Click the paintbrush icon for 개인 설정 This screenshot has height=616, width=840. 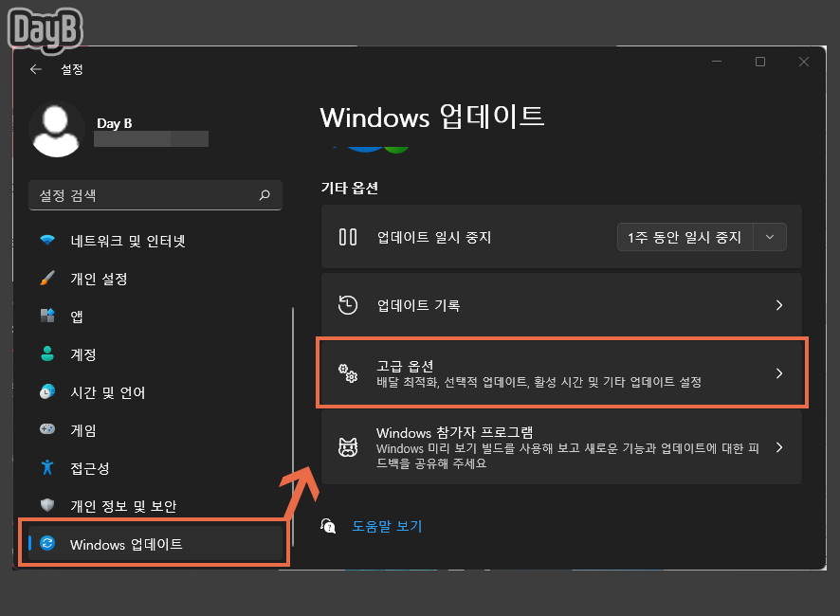click(x=47, y=278)
